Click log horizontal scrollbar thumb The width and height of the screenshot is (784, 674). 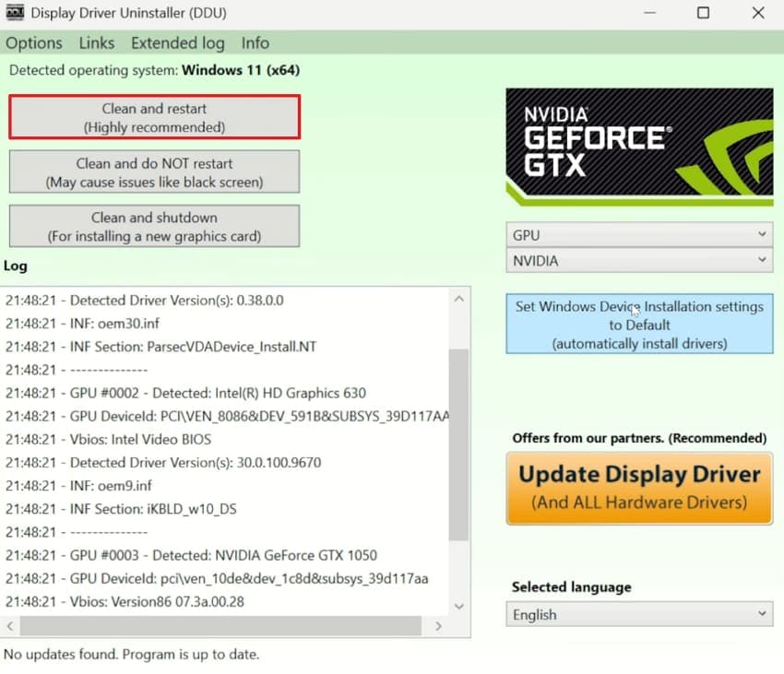coord(220,625)
